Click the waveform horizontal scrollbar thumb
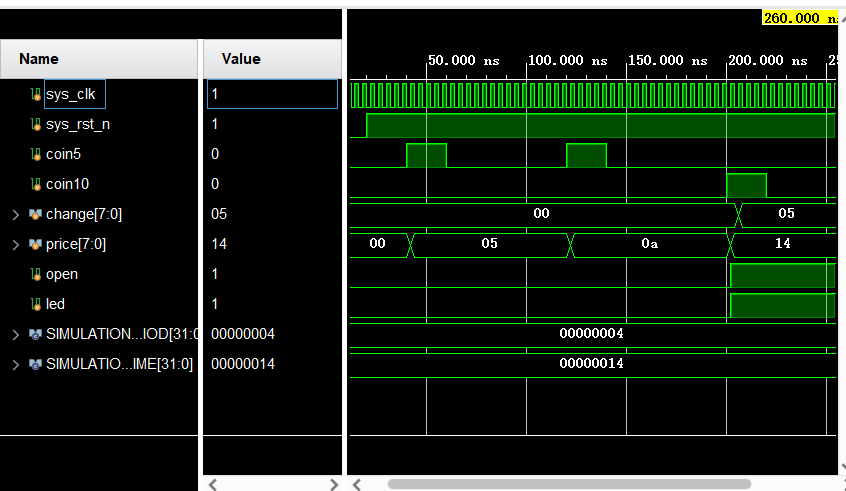The height and width of the screenshot is (491, 846). coord(568,484)
